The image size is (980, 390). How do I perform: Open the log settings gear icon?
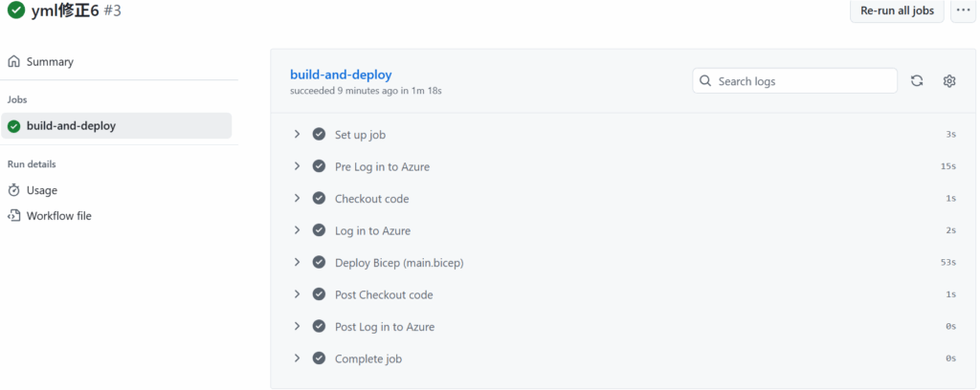click(949, 81)
